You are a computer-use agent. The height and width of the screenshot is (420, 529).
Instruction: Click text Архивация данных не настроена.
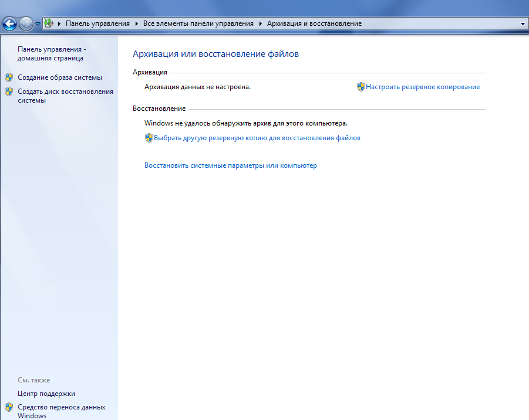tap(197, 87)
